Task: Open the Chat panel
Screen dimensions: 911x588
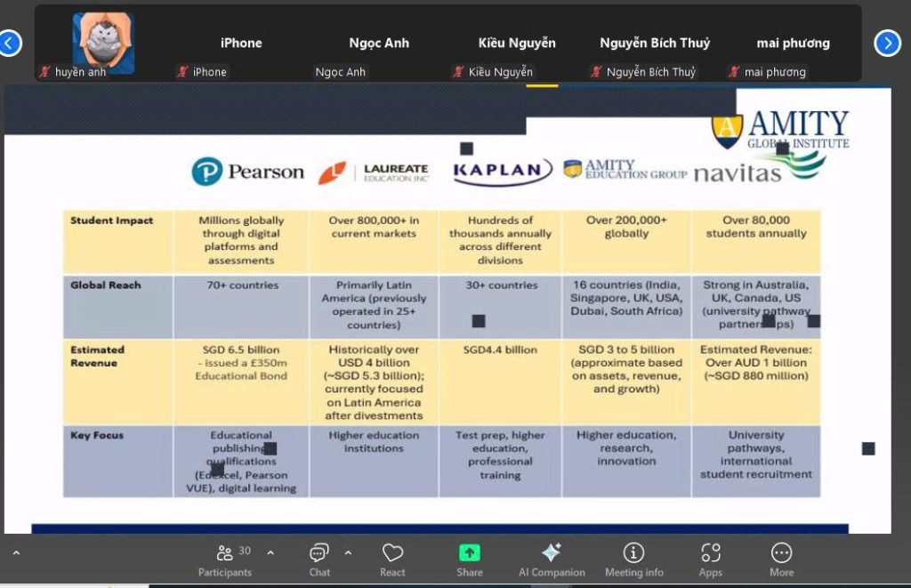Action: pyautogui.click(x=319, y=560)
